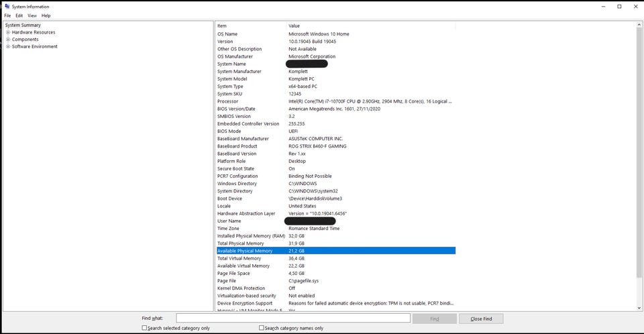Select the Hardware Resources tree item
Viewport: 644px width, 334px height.
[x=34, y=32]
